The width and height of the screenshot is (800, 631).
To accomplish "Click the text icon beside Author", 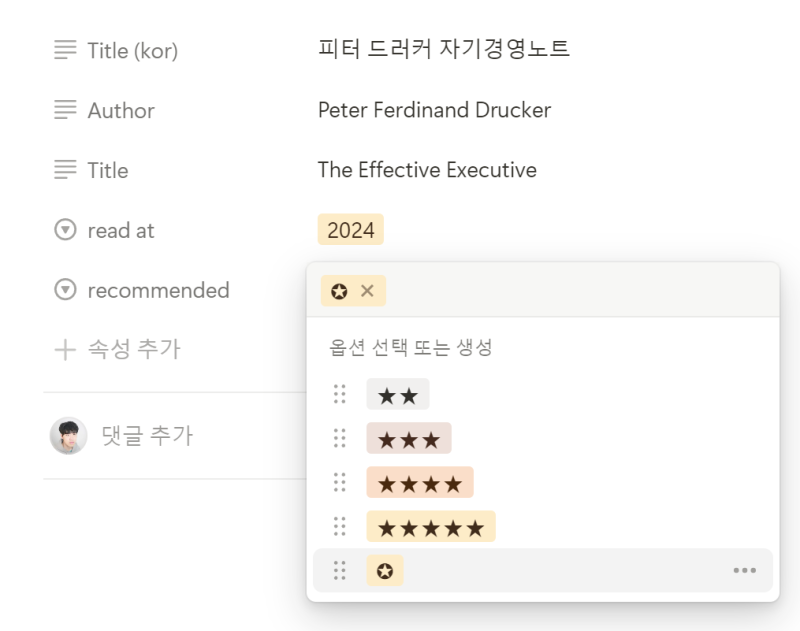I will pyautogui.click(x=65, y=110).
